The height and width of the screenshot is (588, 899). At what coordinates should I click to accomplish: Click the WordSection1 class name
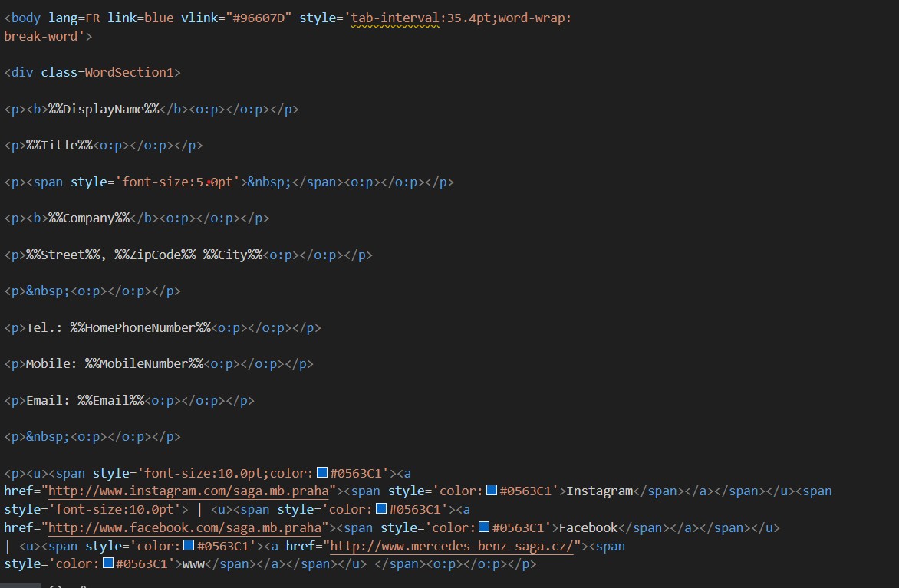(x=130, y=73)
